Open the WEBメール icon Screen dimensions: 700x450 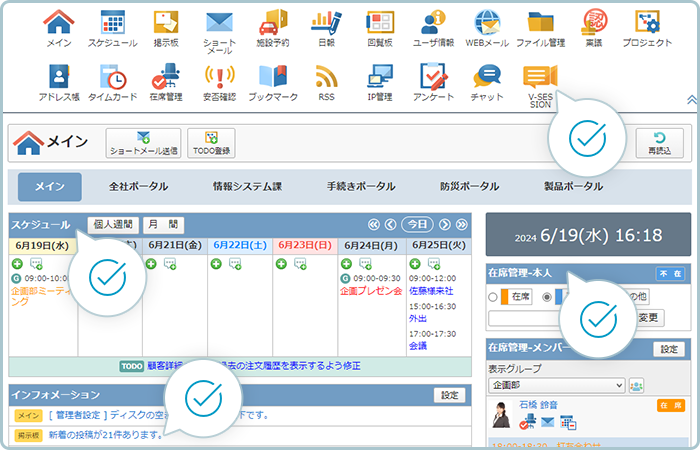point(487,27)
